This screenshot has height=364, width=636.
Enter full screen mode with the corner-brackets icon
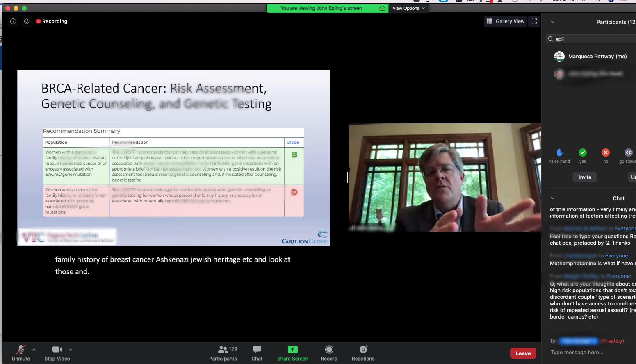(534, 21)
